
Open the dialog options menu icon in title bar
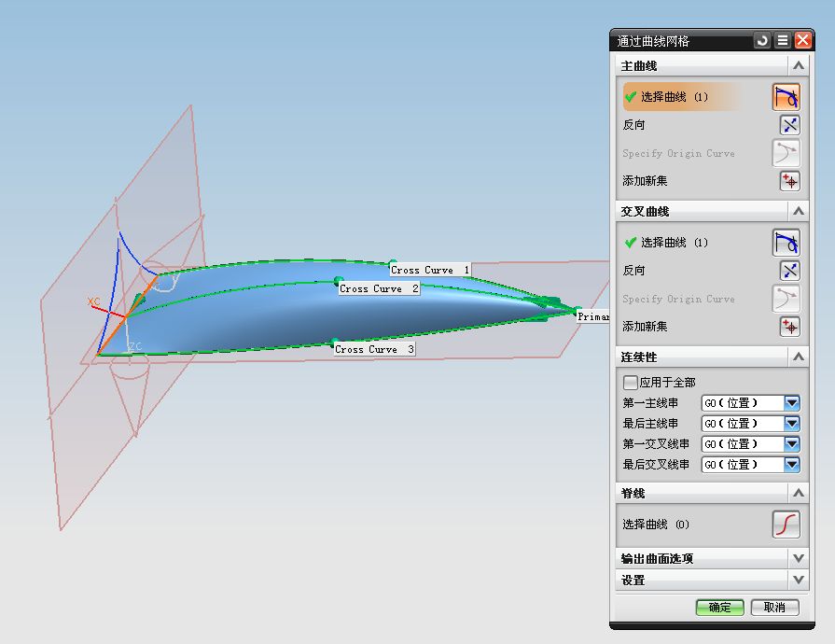[782, 40]
